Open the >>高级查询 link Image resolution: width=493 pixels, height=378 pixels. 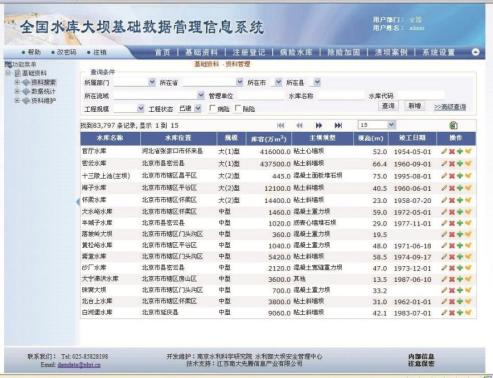click(450, 107)
